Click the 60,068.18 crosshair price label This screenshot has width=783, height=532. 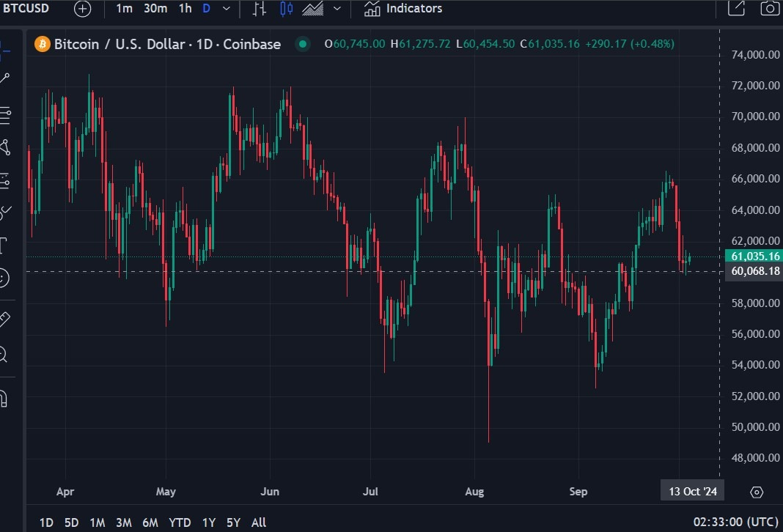[x=754, y=271]
